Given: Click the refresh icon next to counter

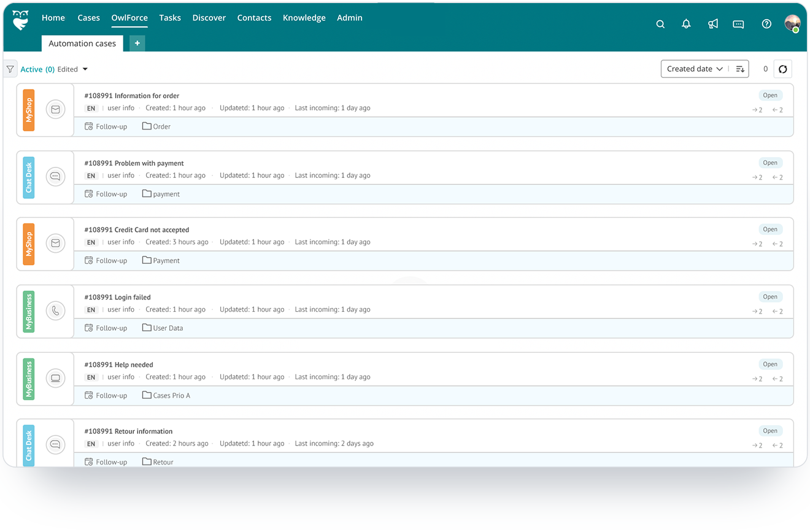Looking at the screenshot, I should pos(782,69).
